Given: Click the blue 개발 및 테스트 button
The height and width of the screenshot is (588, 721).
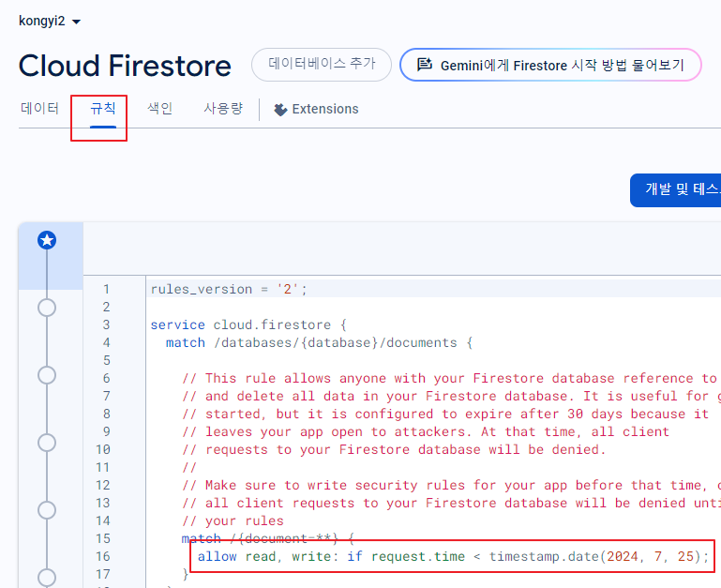Looking at the screenshot, I should 675,190.
